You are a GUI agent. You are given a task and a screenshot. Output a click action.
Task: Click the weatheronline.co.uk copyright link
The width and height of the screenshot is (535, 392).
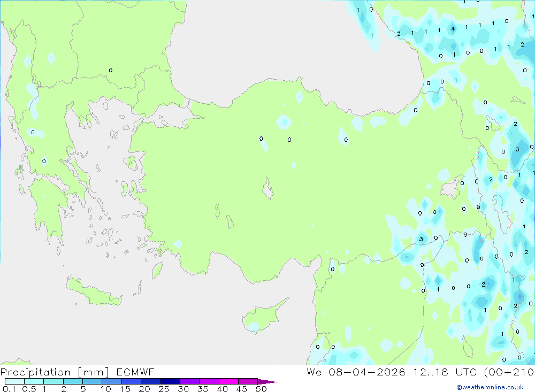(490, 387)
